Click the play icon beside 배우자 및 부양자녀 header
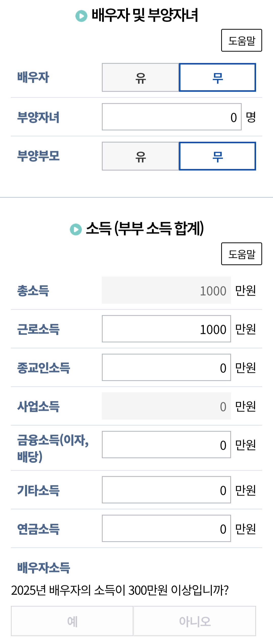Screen dimensions: 273x644 coord(80,16)
